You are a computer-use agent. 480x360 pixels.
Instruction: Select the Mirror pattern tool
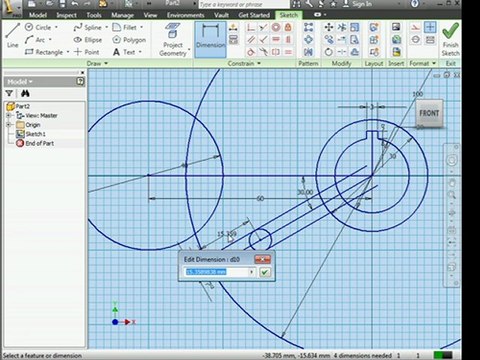308,52
